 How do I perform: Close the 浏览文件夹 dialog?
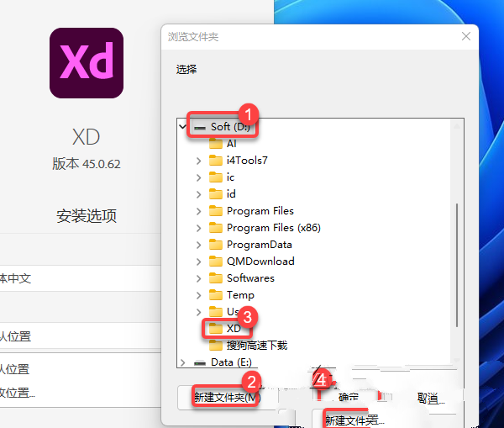click(x=466, y=36)
